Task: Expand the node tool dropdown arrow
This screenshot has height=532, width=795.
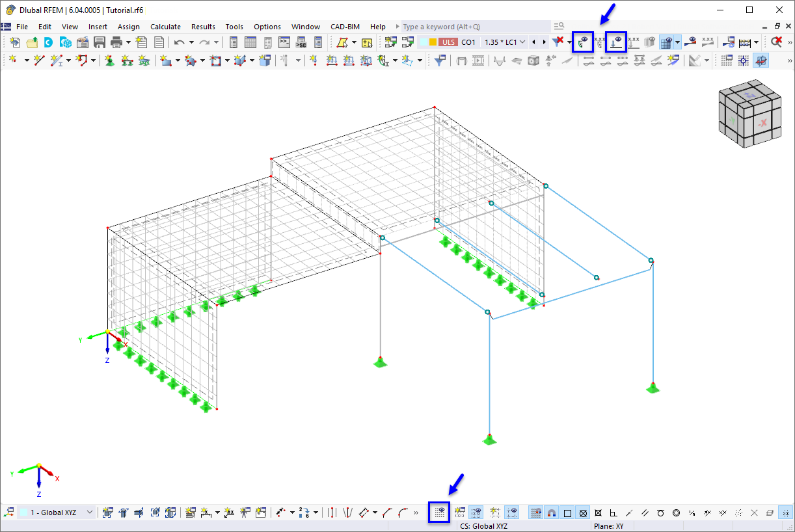Action: point(25,60)
